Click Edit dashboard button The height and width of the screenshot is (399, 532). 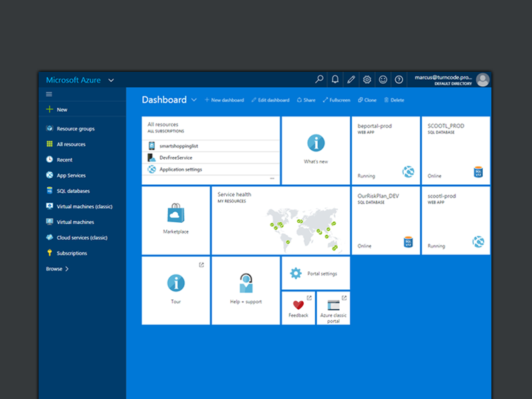point(271,100)
